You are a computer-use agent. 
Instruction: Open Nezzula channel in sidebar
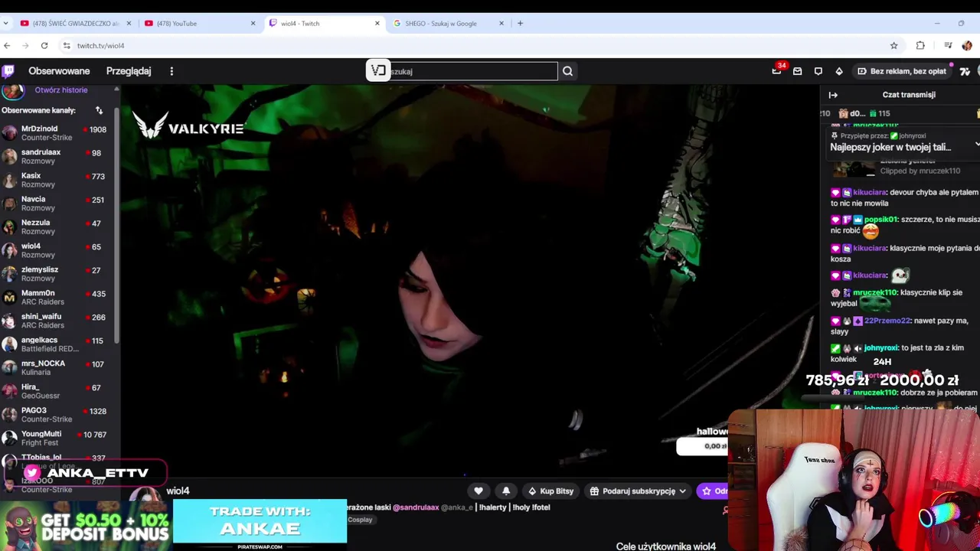point(58,227)
